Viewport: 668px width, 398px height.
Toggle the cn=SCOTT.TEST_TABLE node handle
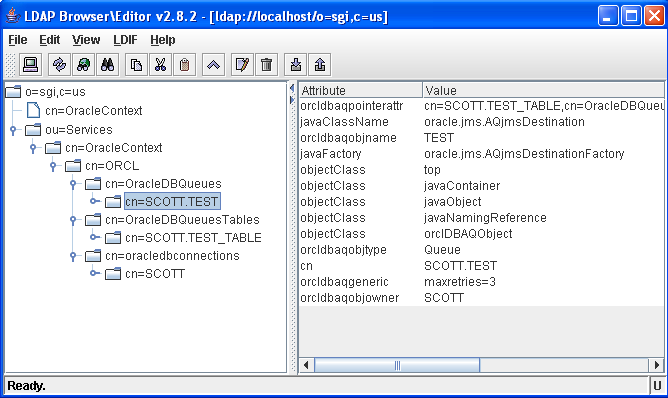[x=95, y=237]
